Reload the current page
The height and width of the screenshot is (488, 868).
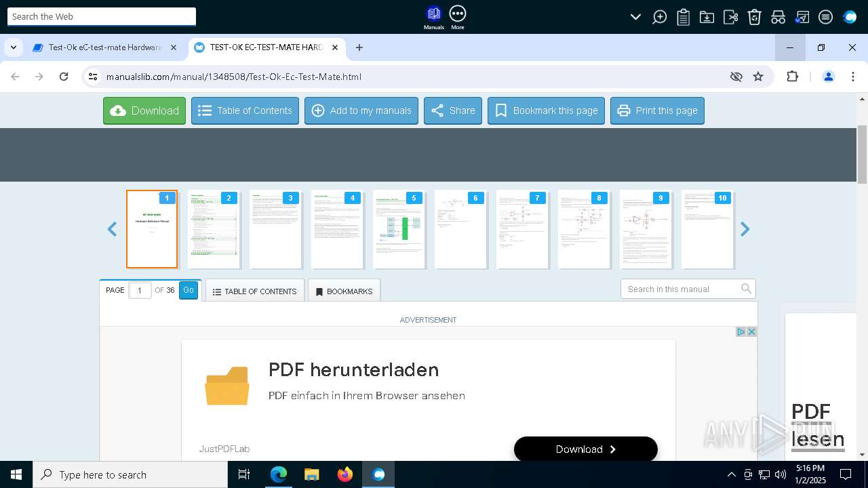click(x=64, y=77)
